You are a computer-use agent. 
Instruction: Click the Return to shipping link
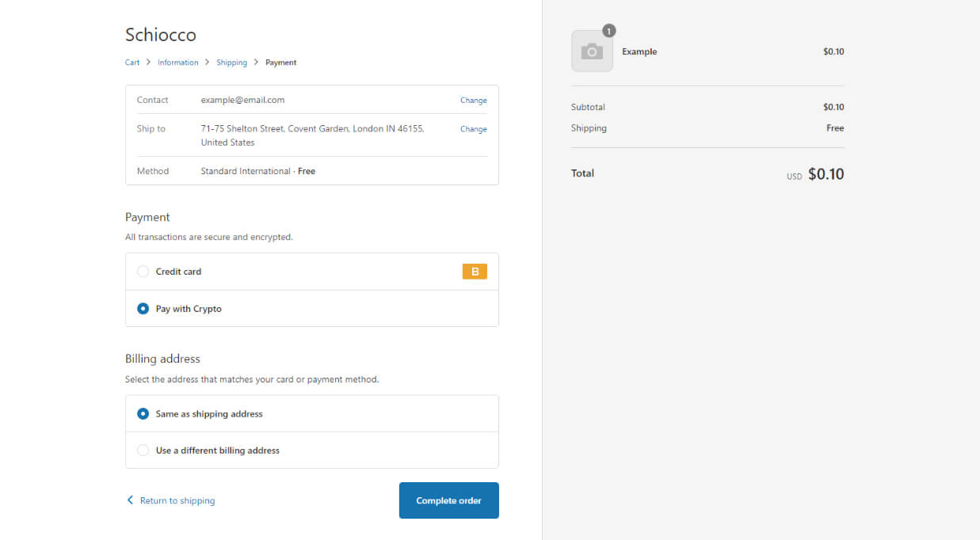coord(177,500)
